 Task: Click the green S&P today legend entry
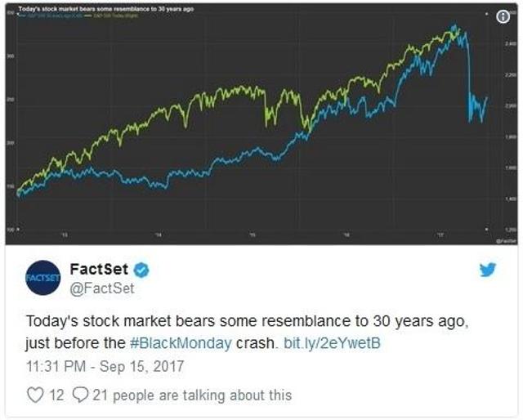[x=114, y=16]
